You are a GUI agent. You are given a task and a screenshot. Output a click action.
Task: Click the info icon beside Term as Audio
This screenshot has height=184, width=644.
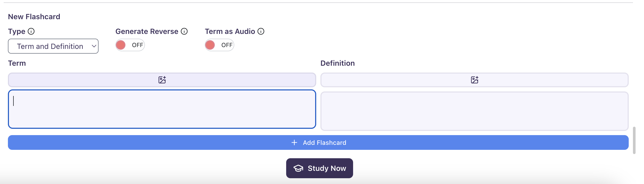point(261,31)
